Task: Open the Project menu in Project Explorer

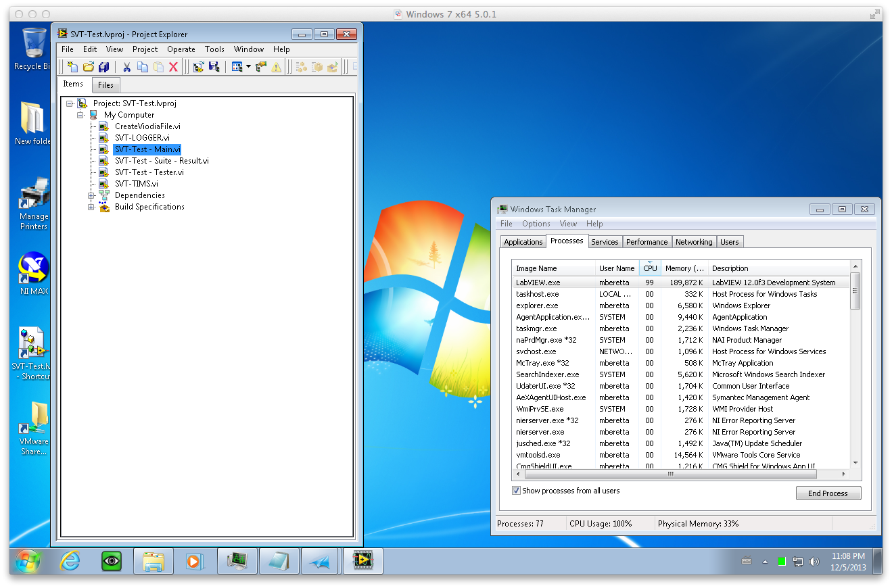Action: 145,49
